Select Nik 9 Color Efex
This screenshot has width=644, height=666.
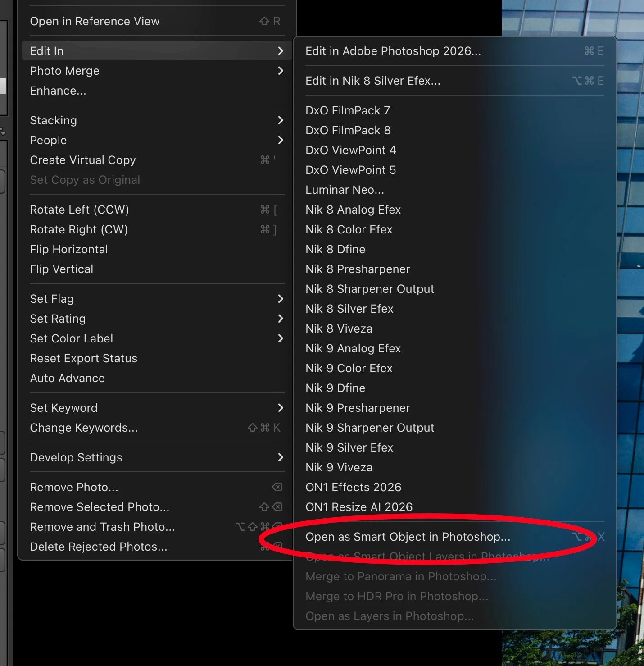(x=455, y=368)
